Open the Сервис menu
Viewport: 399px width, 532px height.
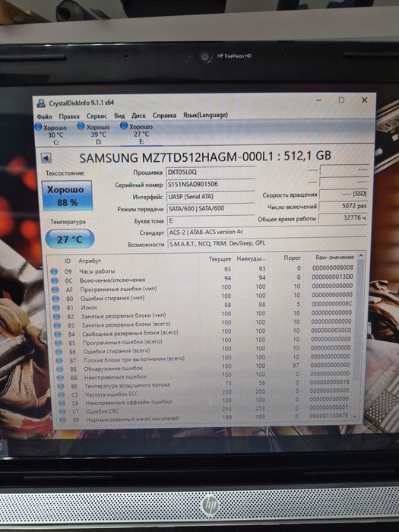tap(97, 116)
